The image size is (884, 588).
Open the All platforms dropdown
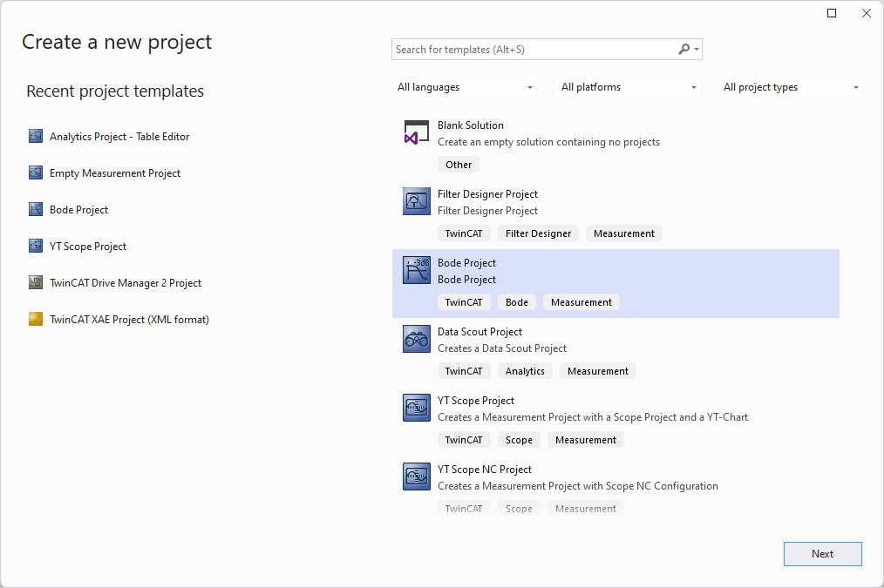(628, 87)
